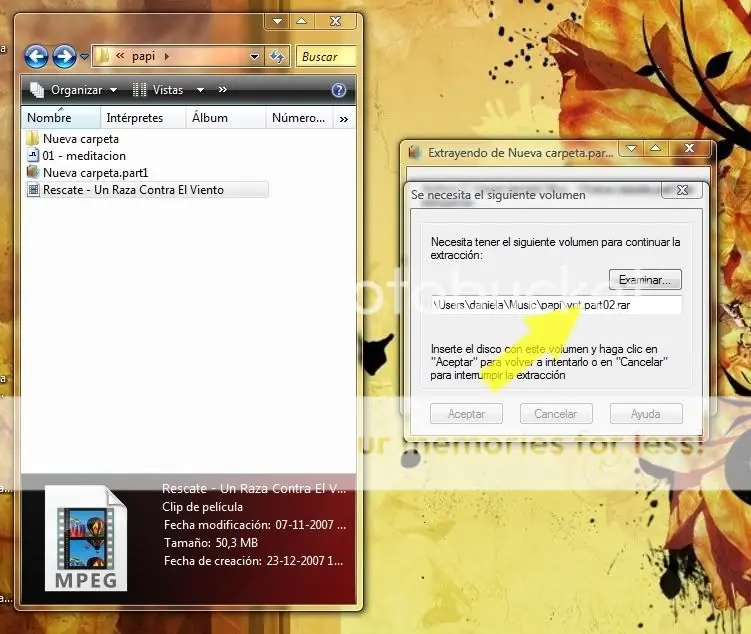Open the Organizar menu
Image resolution: width=751 pixels, height=634 pixels.
[84, 90]
